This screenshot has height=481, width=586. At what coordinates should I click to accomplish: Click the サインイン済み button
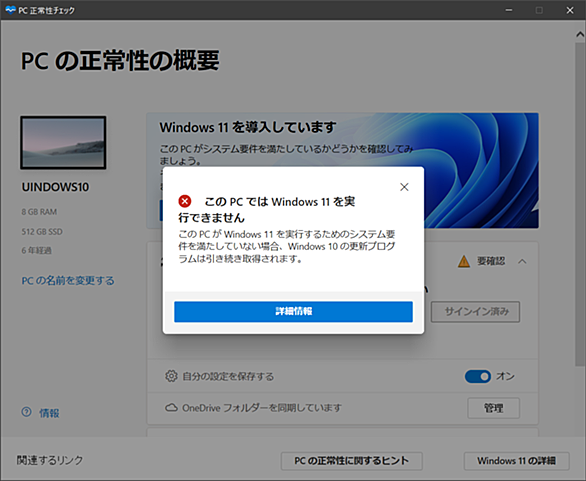[475, 312]
